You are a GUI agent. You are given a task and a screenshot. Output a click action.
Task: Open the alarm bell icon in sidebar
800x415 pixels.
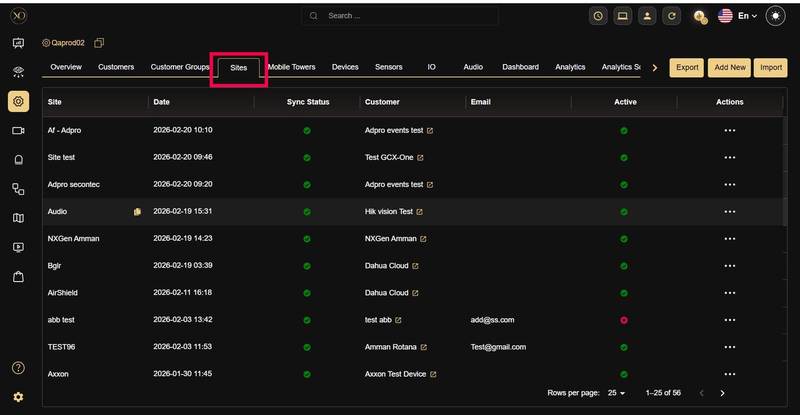pos(18,160)
